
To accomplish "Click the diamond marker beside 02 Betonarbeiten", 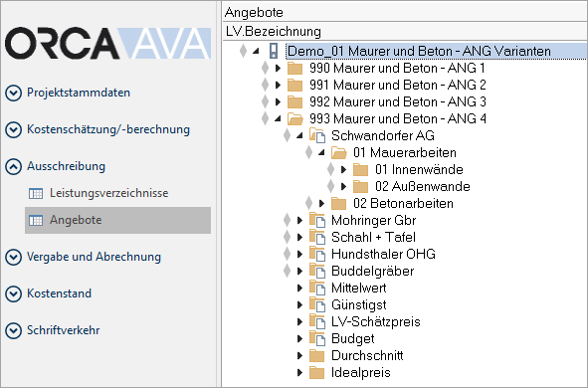I will 309,203.
